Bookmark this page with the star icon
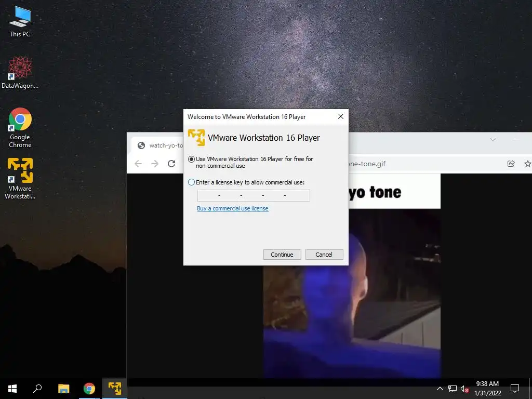Screen dimensions: 532x399 point(528,164)
